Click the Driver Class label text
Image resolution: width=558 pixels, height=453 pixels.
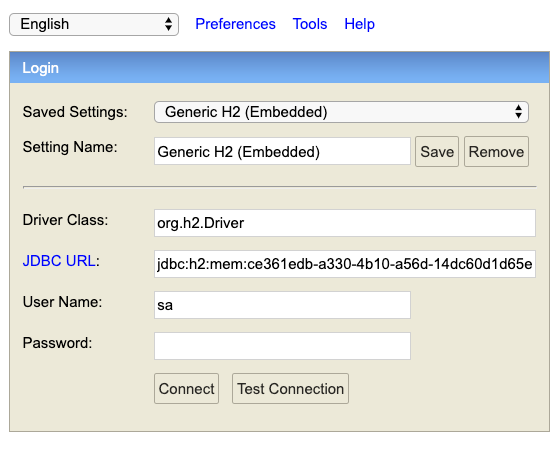tap(65, 220)
